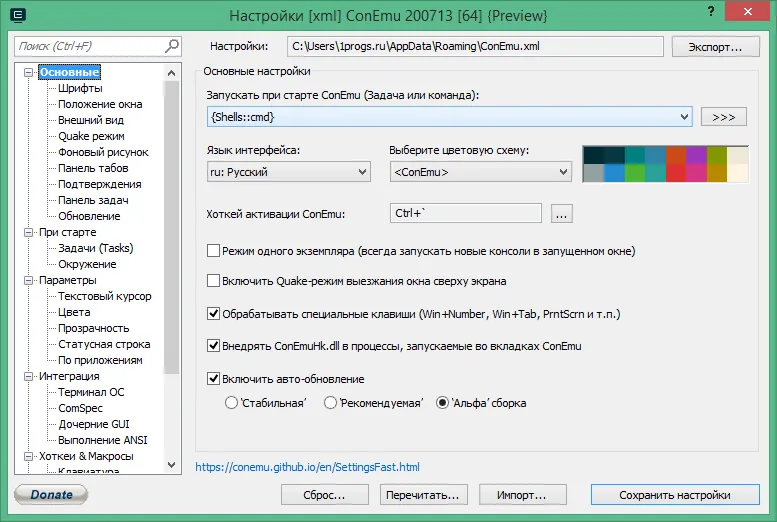Click the tree scrollbar down arrow
The width and height of the screenshot is (777, 522).
pyautogui.click(x=171, y=465)
